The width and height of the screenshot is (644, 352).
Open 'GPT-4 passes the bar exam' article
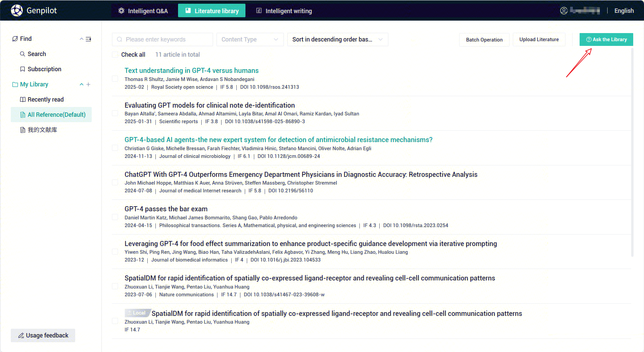click(166, 209)
